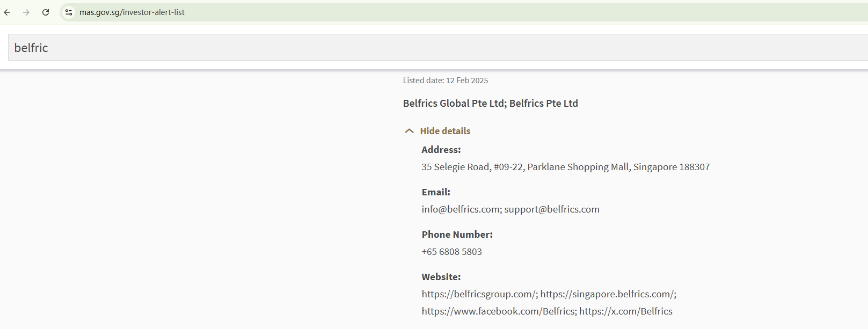Click the search field containing 'belfric'
868x329 pixels.
tap(429, 48)
